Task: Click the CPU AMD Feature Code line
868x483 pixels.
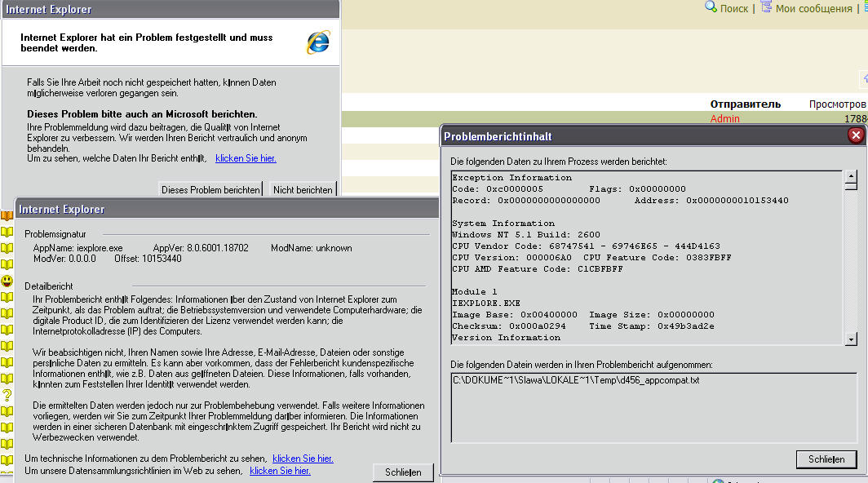Action: [537, 269]
